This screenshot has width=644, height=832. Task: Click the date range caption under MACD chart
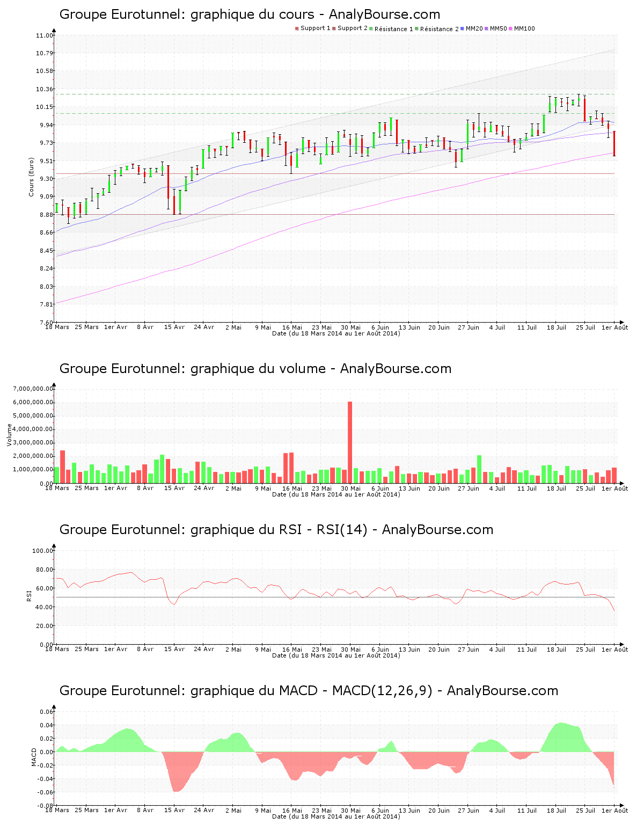tap(336, 816)
